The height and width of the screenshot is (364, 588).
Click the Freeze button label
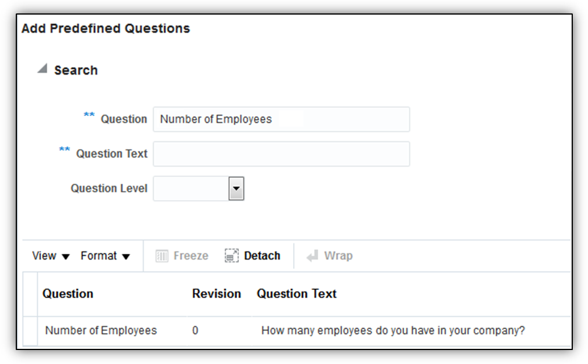[191, 256]
